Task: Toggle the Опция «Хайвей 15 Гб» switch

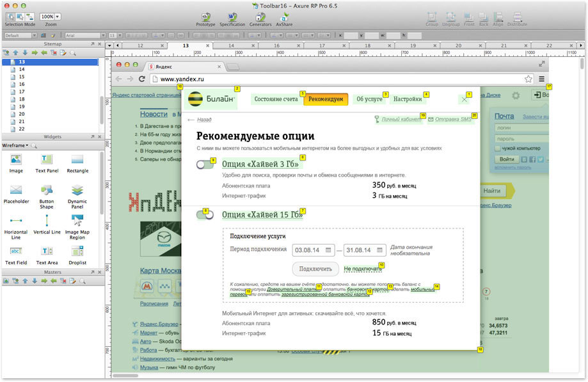Action: click(x=205, y=215)
